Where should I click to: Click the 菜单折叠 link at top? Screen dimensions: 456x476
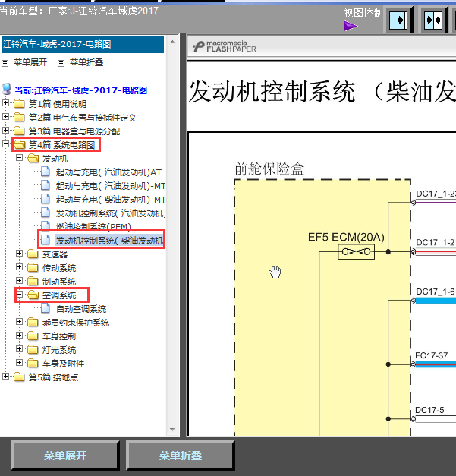tap(86, 62)
